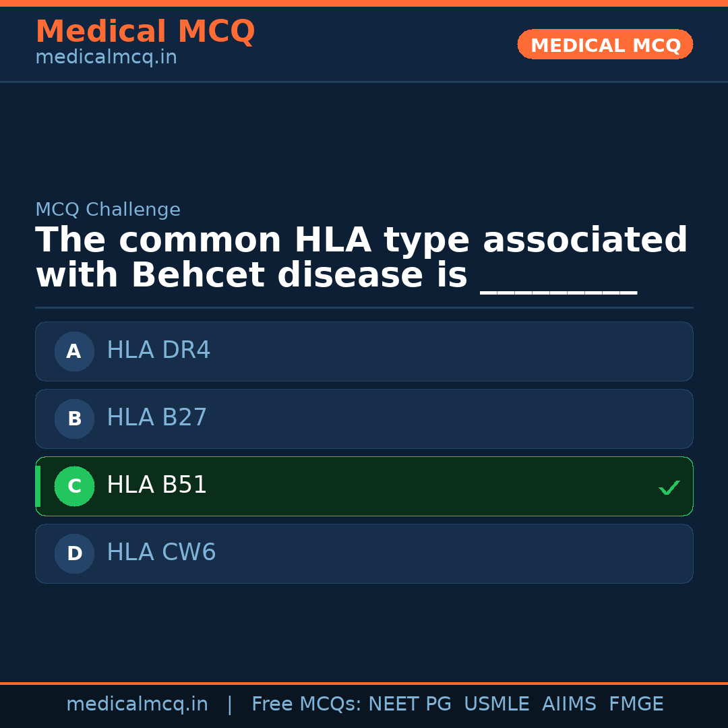
Task: Open medicalmcq.in link in the footer
Action: [x=137, y=704]
